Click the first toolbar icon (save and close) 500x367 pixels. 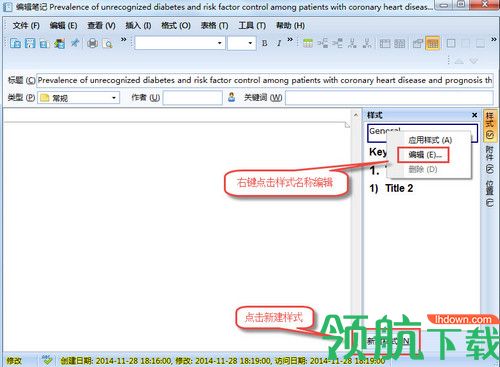click(15, 43)
